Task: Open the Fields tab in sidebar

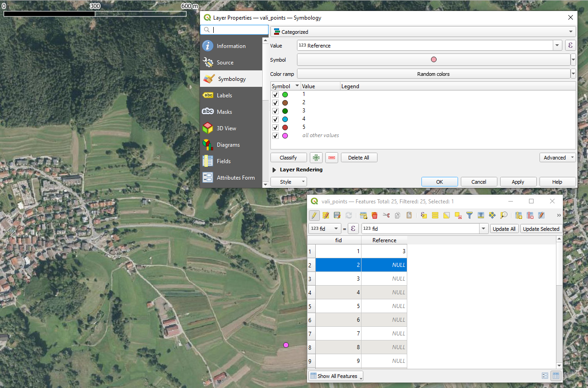Action: tap(223, 161)
